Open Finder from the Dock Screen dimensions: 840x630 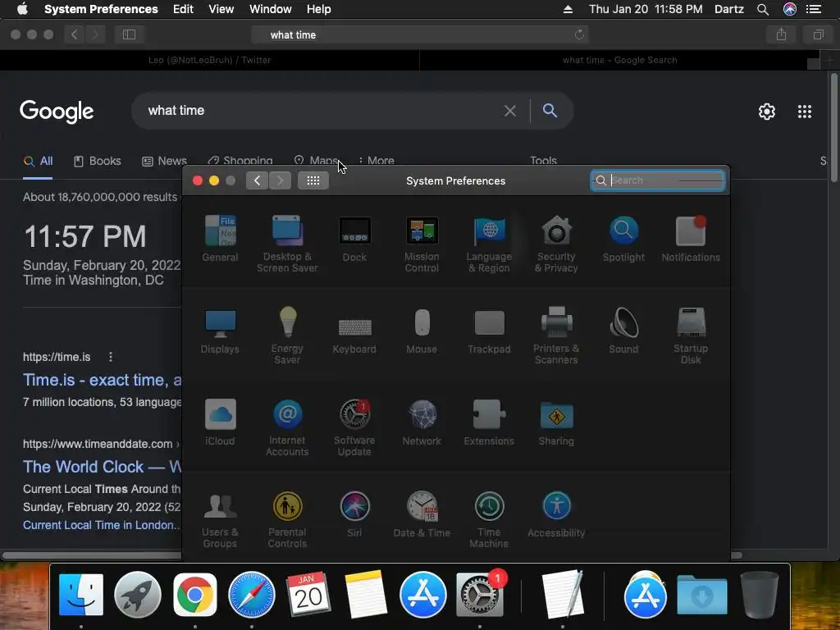[x=81, y=595]
